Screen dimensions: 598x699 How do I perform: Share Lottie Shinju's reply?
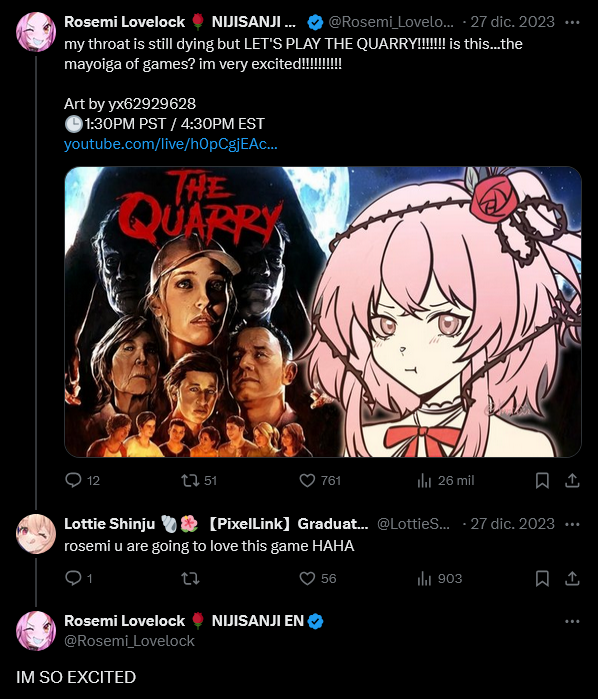coord(572,578)
